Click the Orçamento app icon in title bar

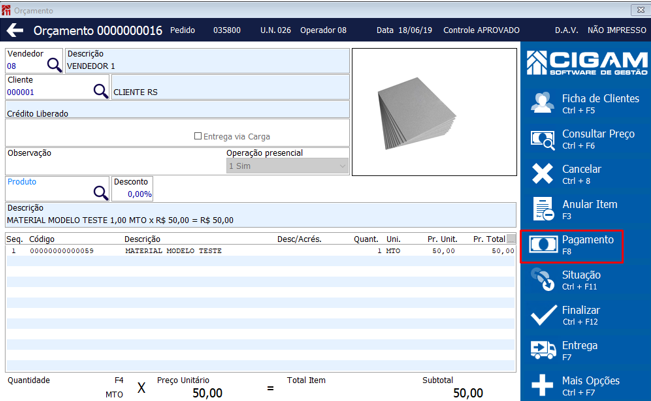click(6, 10)
